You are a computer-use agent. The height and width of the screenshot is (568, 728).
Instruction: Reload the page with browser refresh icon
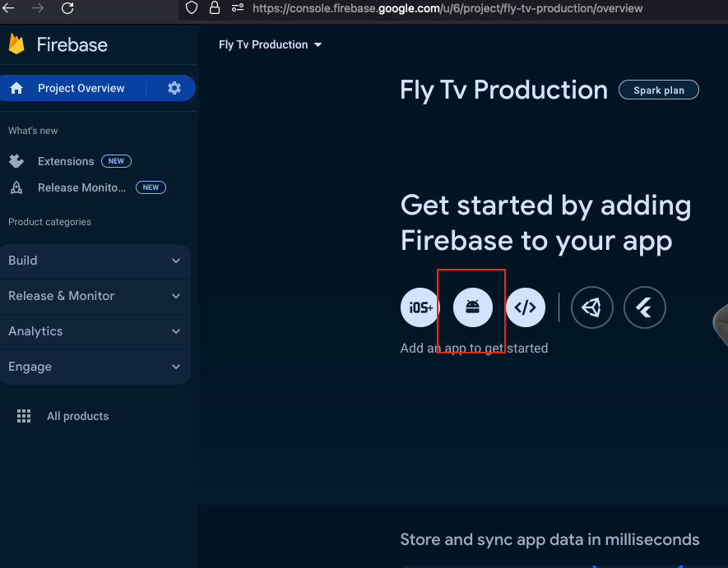pos(67,8)
